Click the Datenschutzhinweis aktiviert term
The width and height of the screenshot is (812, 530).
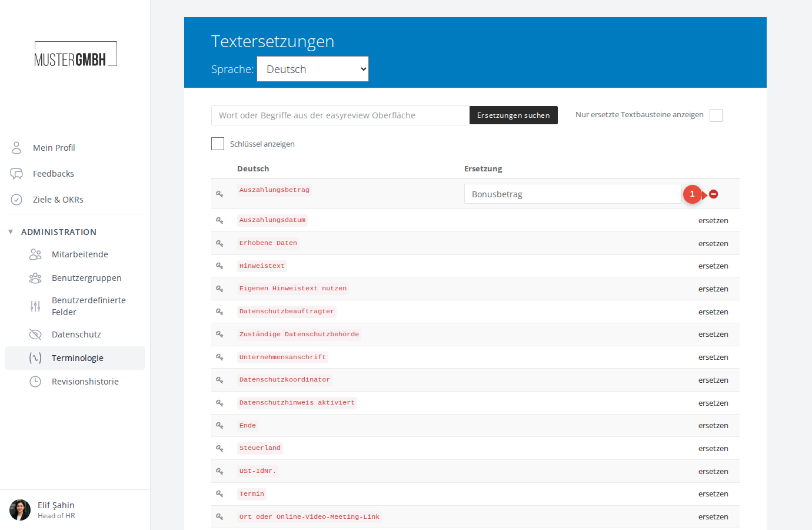pyautogui.click(x=297, y=403)
